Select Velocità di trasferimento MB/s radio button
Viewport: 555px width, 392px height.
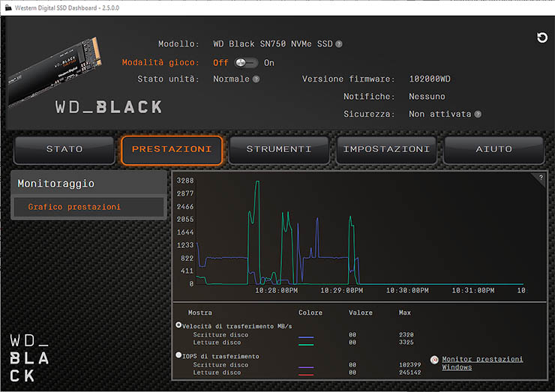178,325
